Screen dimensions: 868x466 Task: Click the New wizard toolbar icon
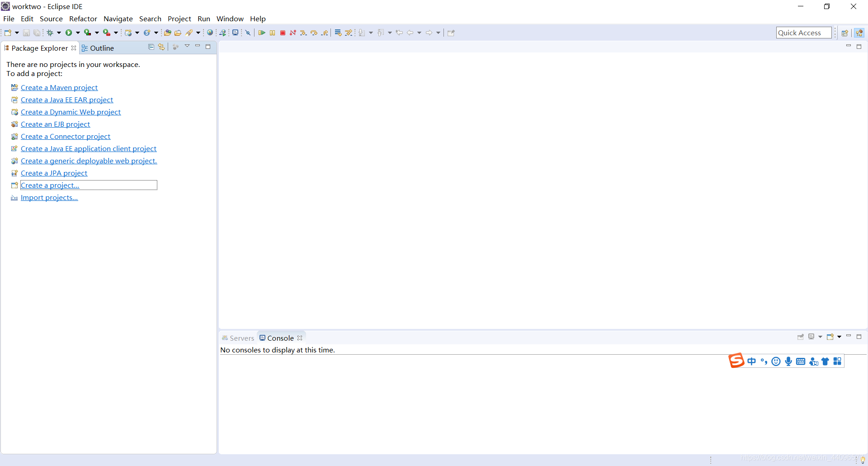pos(8,33)
